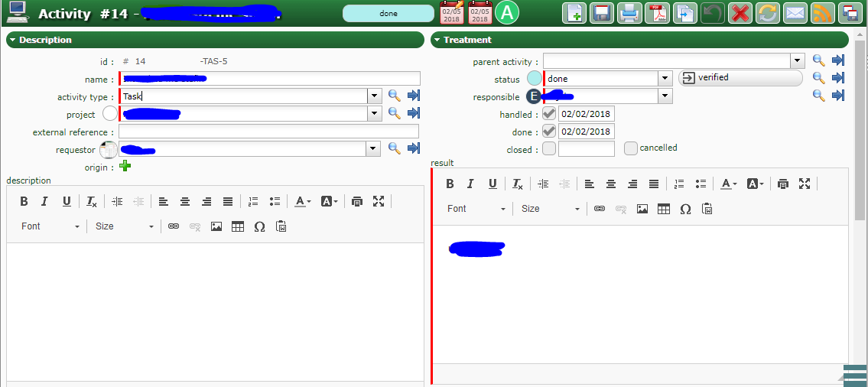Add an origin with the green plus icon
Viewport: 868px width, 387px height.
point(125,166)
